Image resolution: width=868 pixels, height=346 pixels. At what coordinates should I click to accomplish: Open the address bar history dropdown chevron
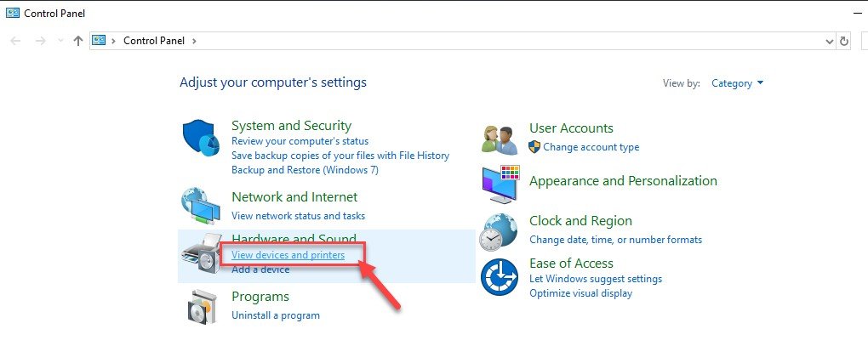click(829, 41)
